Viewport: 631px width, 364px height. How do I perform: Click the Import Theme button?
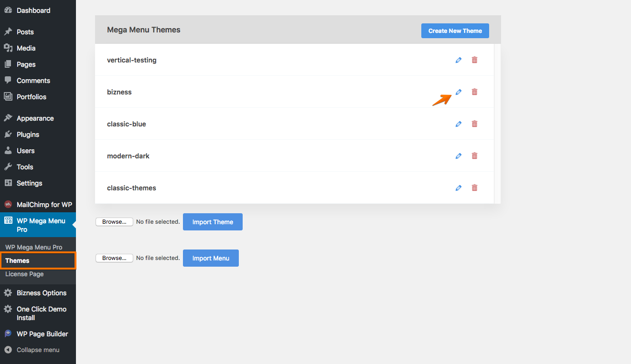pyautogui.click(x=213, y=222)
